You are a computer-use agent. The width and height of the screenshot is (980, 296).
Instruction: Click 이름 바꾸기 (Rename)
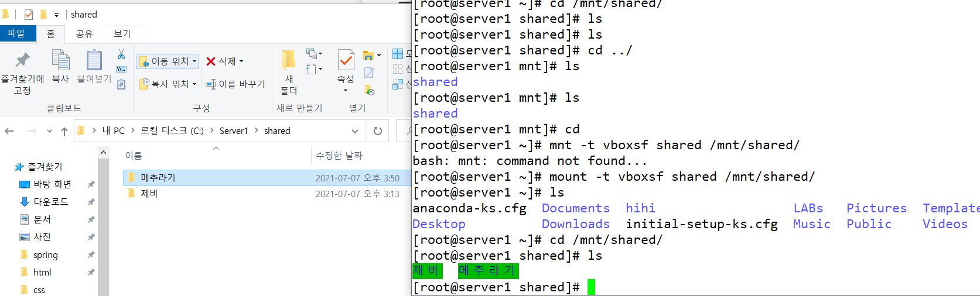pos(235,84)
